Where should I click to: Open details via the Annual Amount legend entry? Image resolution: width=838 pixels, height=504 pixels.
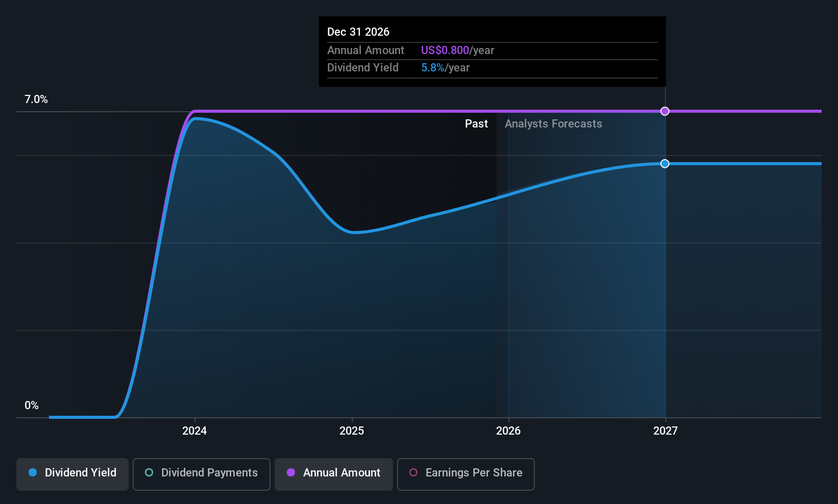click(333, 473)
